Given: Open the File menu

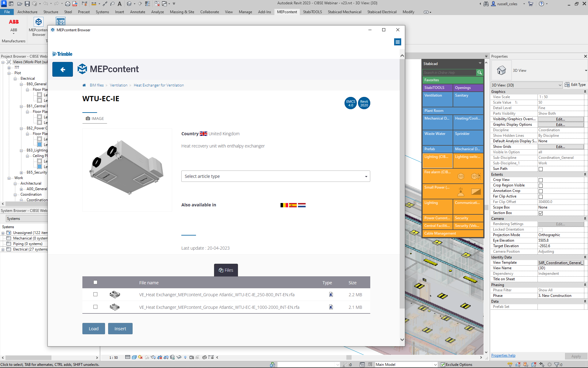Looking at the screenshot, I should (x=7, y=12).
